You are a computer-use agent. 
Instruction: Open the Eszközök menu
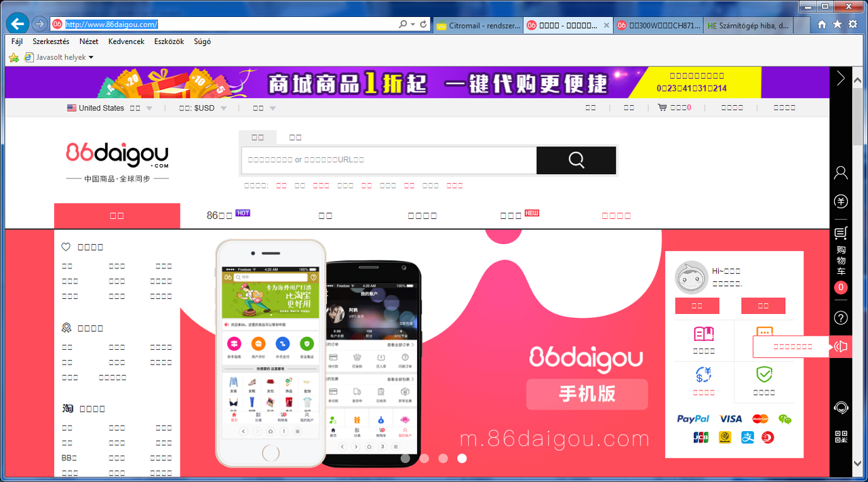pyautogui.click(x=169, y=41)
